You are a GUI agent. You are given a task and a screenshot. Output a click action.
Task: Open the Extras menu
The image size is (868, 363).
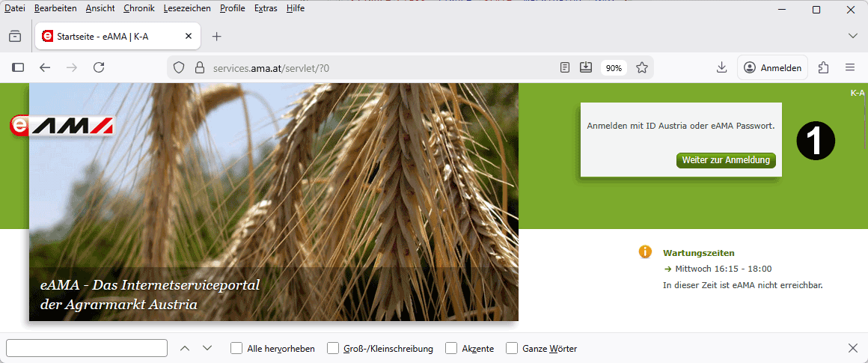pyautogui.click(x=266, y=8)
